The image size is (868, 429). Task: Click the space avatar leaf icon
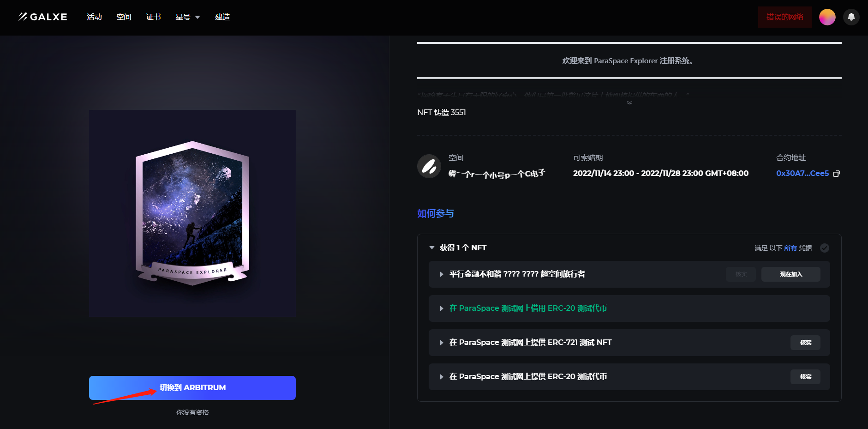tap(429, 166)
